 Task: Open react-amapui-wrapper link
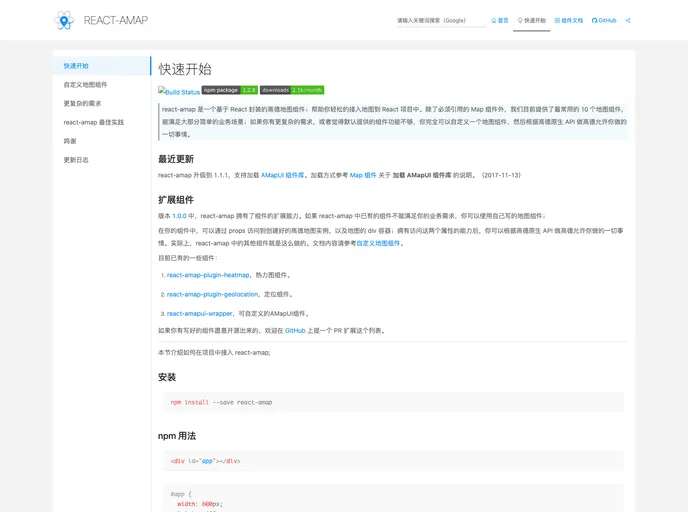pyautogui.click(x=200, y=314)
